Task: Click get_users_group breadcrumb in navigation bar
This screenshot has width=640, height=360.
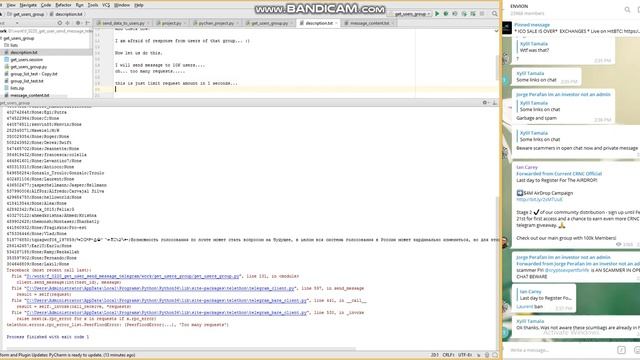Action: (25, 14)
